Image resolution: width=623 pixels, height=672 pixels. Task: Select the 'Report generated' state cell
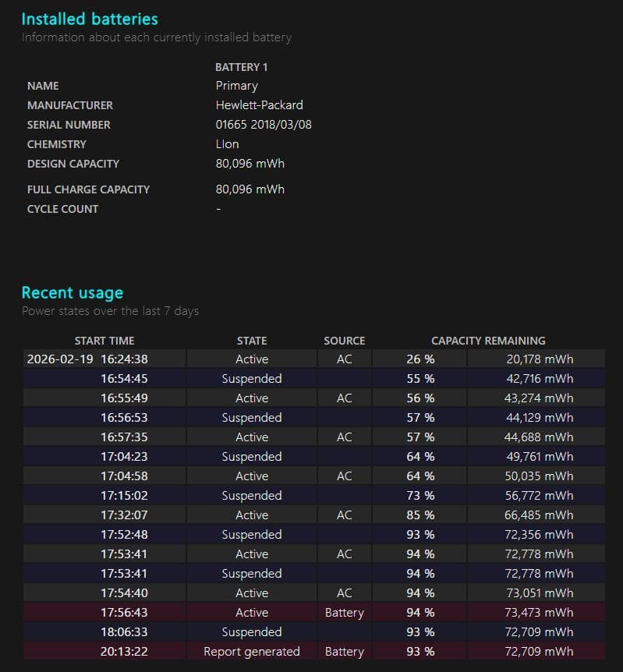tap(251, 652)
